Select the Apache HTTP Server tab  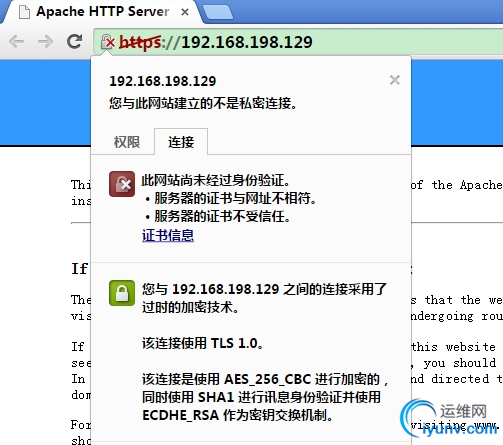click(102, 12)
